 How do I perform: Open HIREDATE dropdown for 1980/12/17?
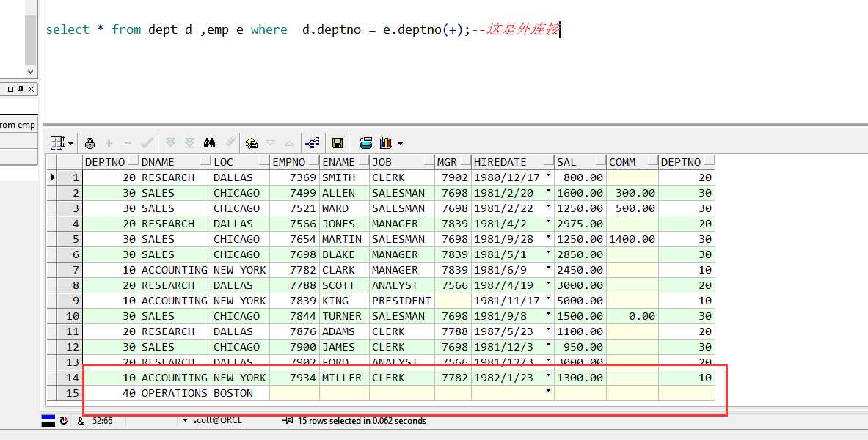(548, 175)
